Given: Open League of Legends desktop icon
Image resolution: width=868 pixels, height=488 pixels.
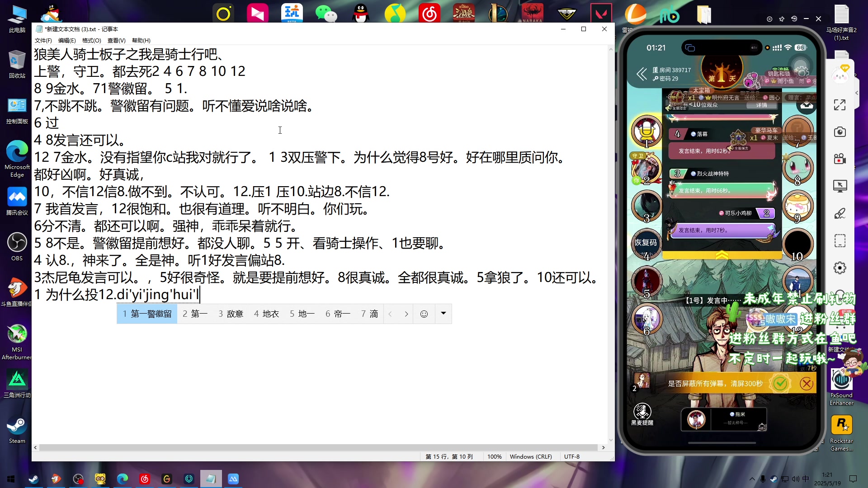Looking at the screenshot, I should pyautogui.click(x=498, y=13).
